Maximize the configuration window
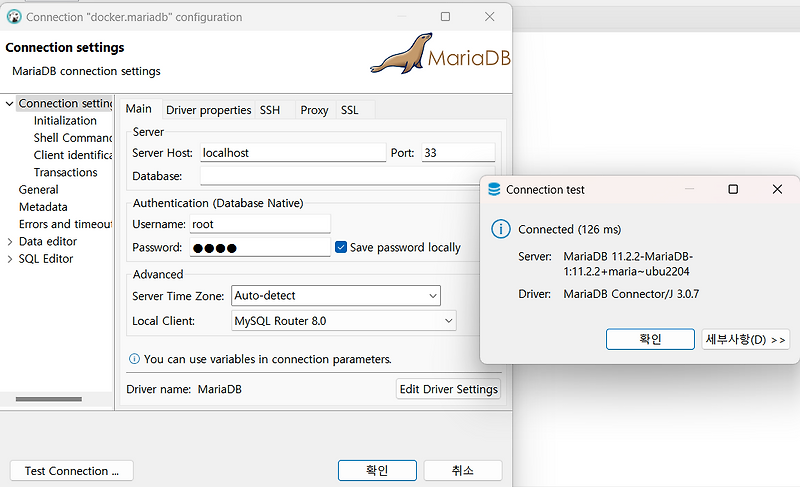Screen dimensions: 800x487 pos(445,17)
